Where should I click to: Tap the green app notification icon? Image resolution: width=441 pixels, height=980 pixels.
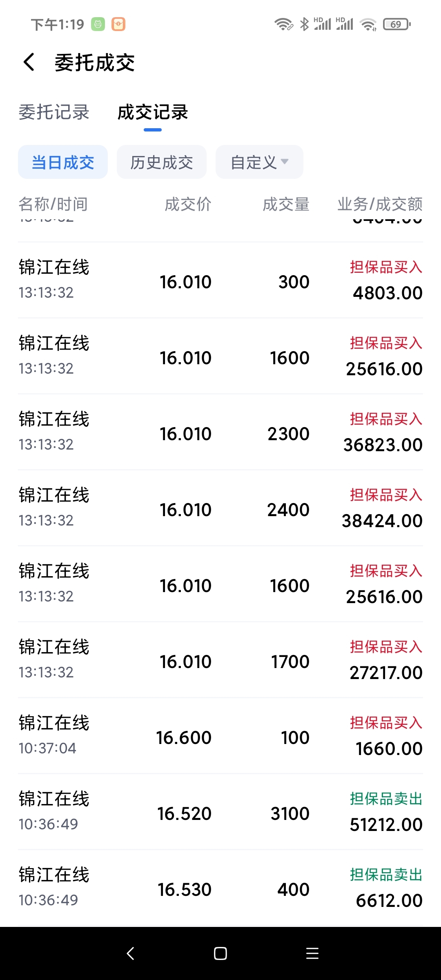(98, 24)
